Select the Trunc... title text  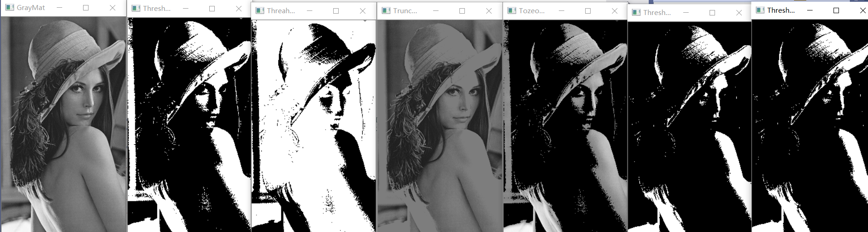pyautogui.click(x=405, y=10)
